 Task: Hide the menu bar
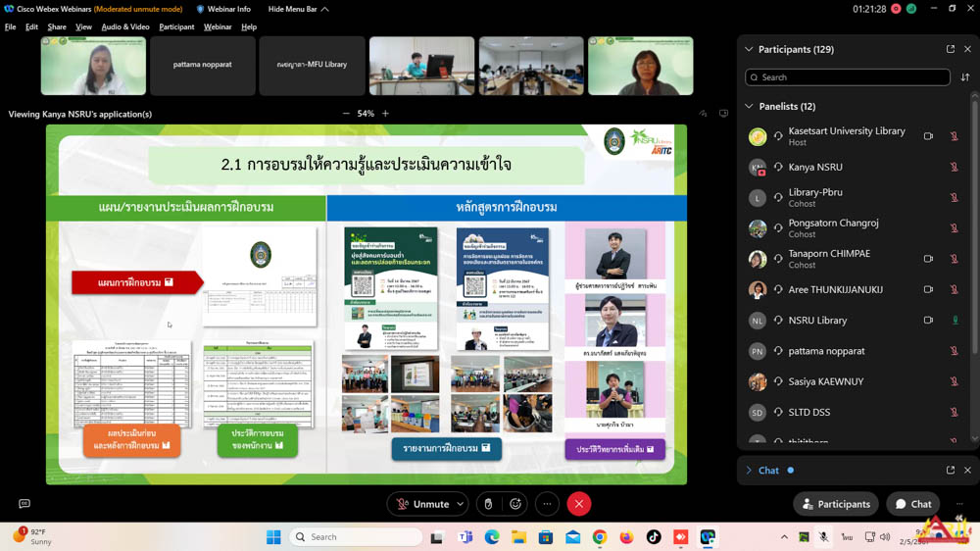pos(298,9)
